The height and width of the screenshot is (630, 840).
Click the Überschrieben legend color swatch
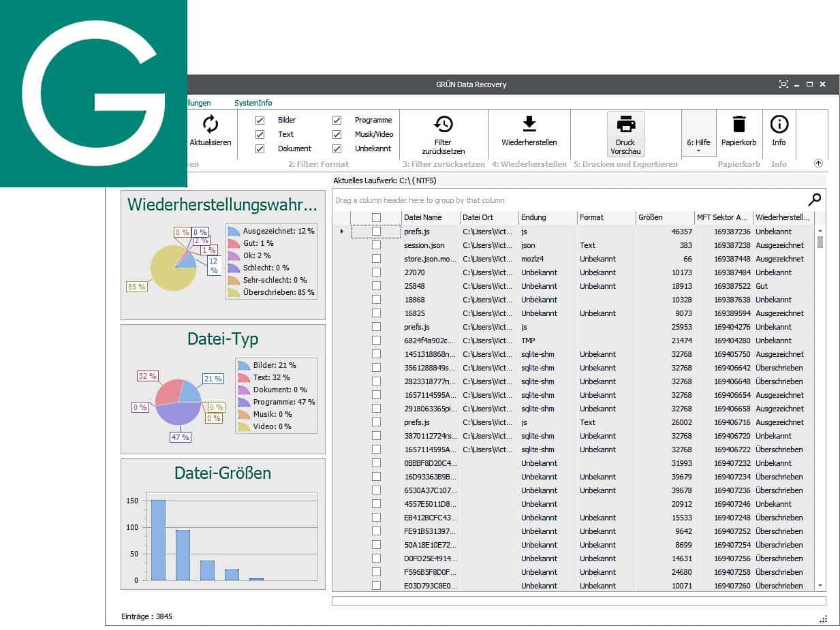[234, 293]
